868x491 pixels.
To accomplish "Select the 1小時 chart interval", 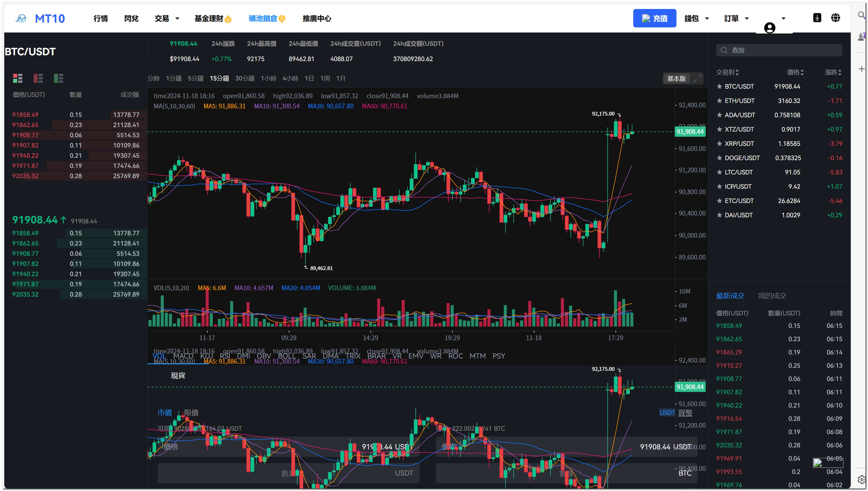I will click(268, 78).
